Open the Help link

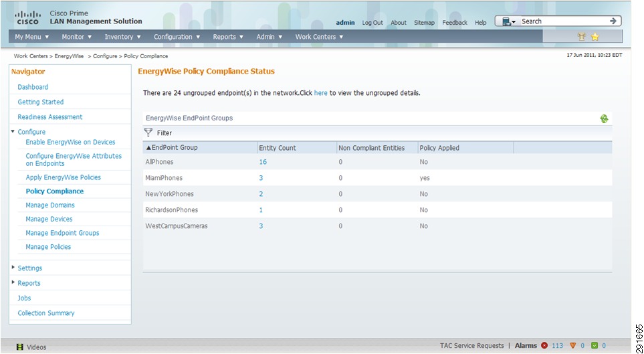coord(481,23)
